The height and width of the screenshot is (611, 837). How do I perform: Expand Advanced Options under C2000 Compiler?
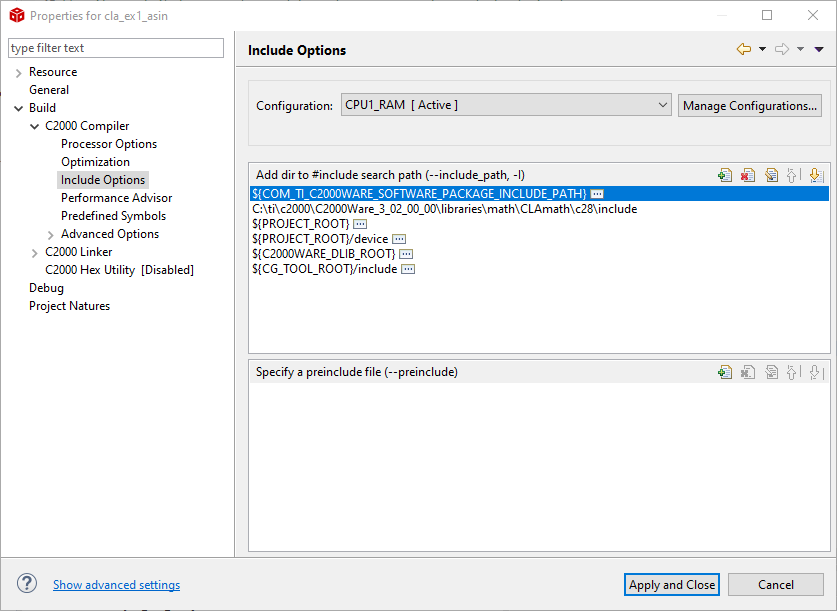click(x=51, y=235)
